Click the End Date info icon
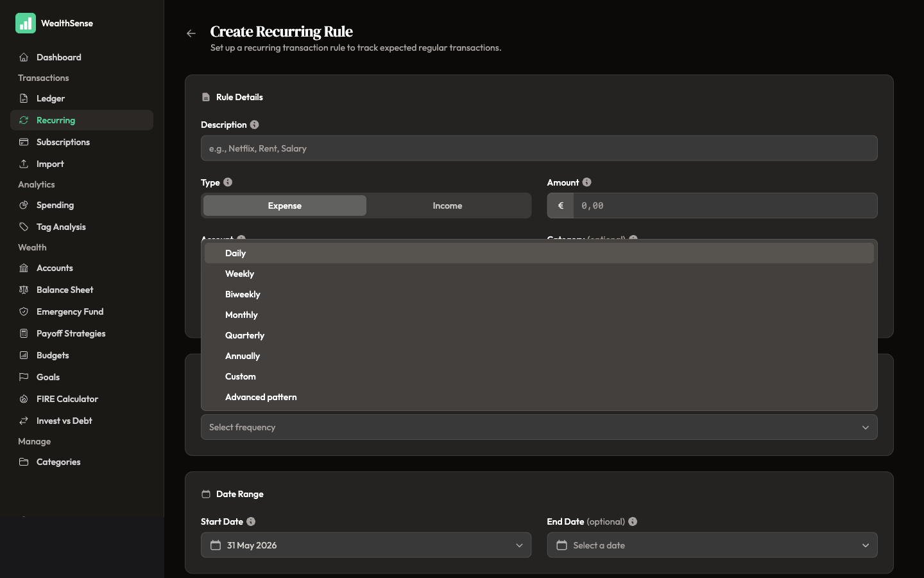Image resolution: width=924 pixels, height=578 pixels. coord(633,521)
